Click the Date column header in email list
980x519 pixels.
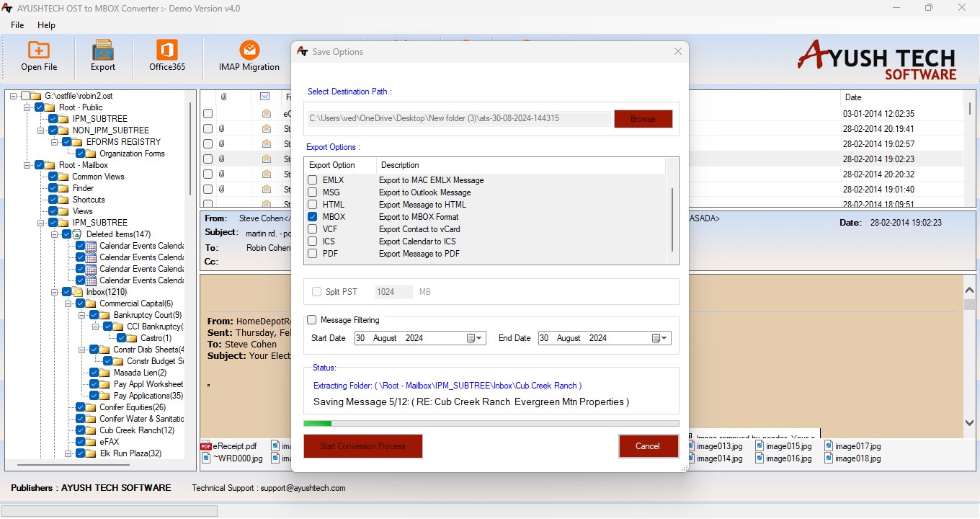pyautogui.click(x=901, y=97)
